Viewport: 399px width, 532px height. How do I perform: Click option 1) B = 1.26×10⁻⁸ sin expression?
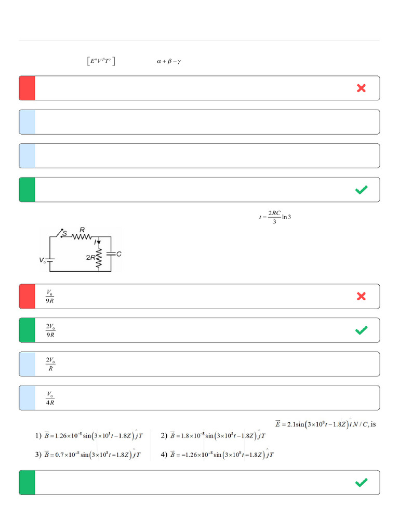coord(88,435)
